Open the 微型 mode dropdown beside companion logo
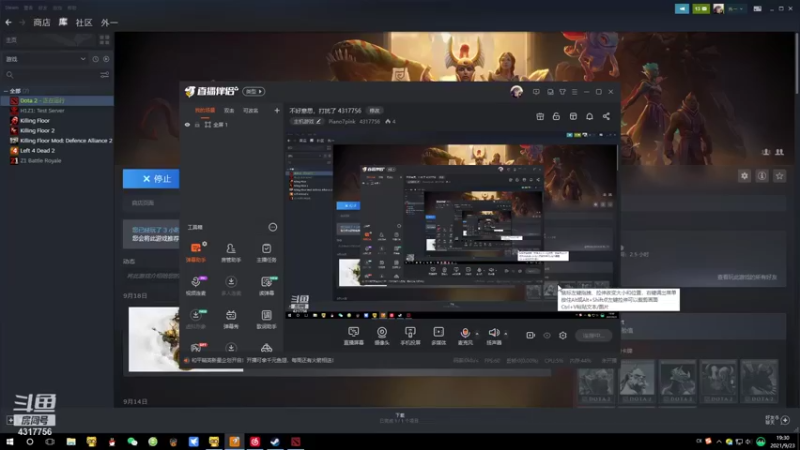800x450 pixels. click(x=254, y=92)
